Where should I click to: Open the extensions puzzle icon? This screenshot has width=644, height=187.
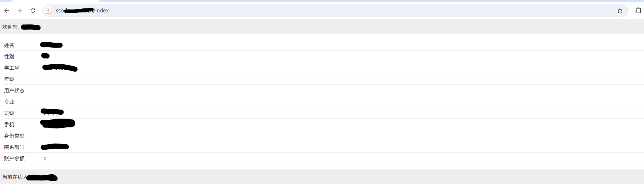tap(638, 11)
